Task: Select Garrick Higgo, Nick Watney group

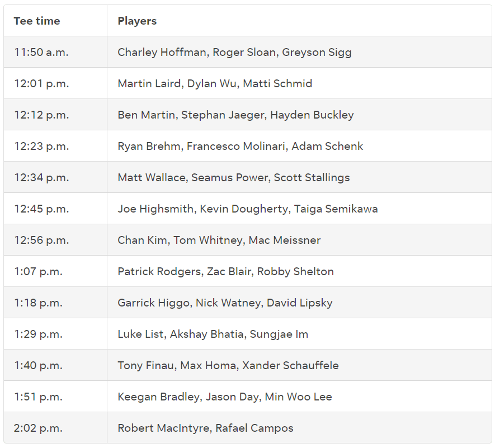Action: tap(225, 303)
